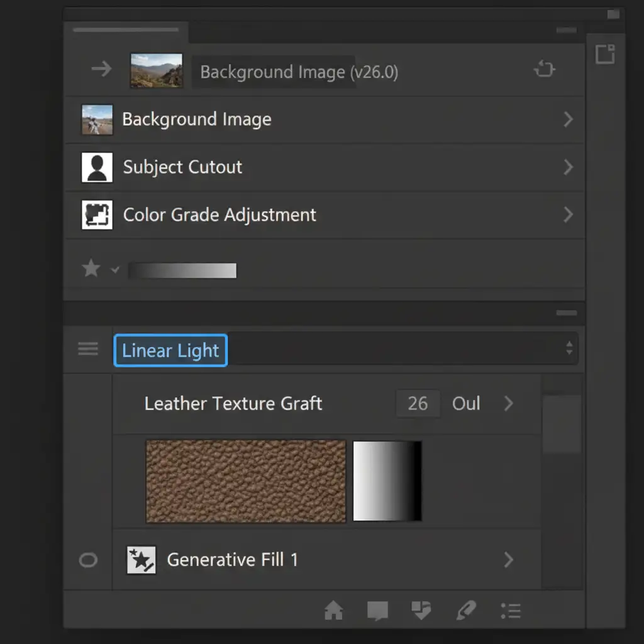Click the Subject Cutout mask icon
This screenshot has height=644, width=644.
pos(97,167)
